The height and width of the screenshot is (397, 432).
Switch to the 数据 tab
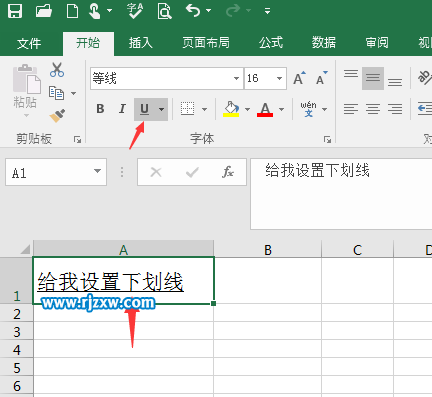coord(324,43)
